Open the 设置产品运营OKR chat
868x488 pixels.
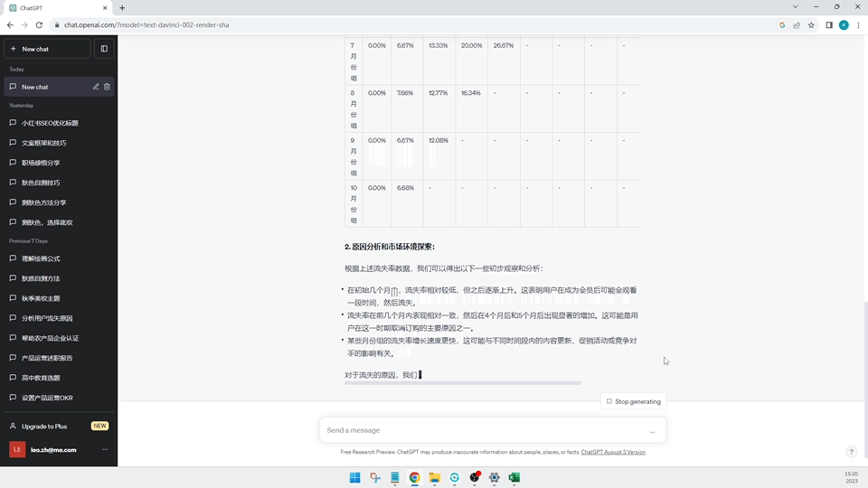click(59, 398)
